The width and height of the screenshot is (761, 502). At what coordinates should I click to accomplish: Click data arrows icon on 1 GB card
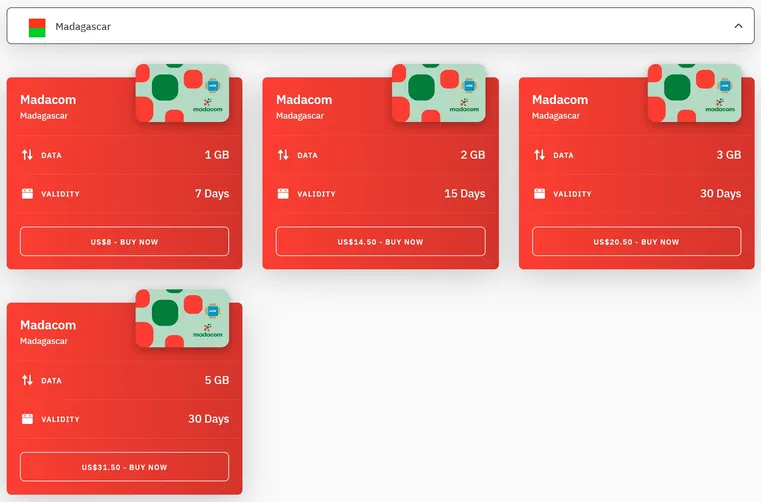click(x=27, y=155)
